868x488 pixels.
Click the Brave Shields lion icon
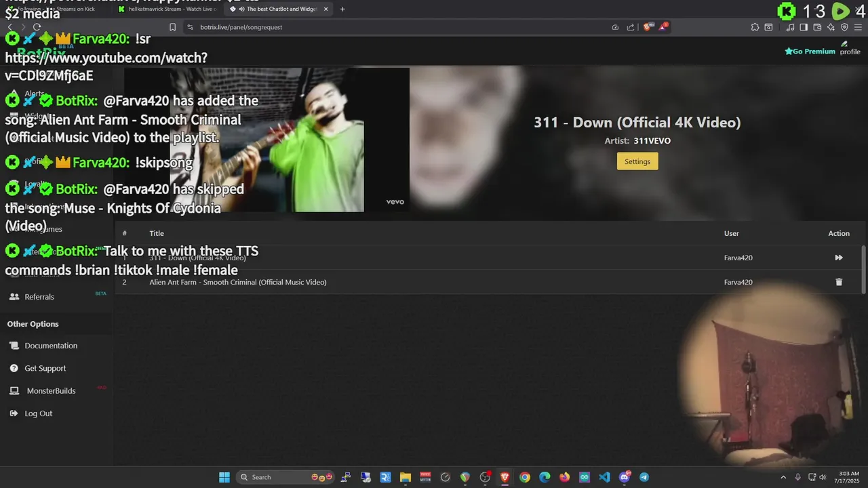pyautogui.click(x=647, y=27)
